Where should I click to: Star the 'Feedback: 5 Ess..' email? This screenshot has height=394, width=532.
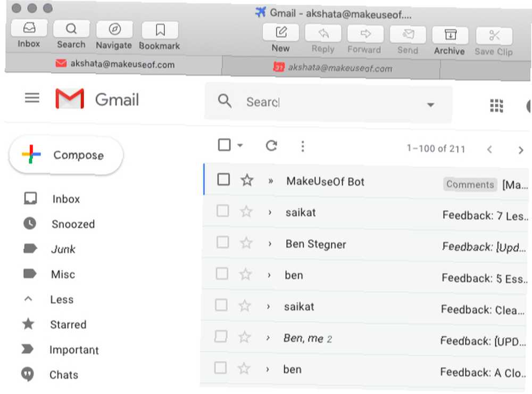point(246,274)
